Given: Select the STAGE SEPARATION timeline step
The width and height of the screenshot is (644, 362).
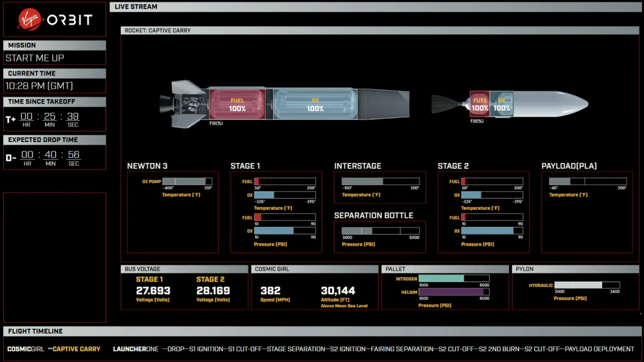Looking at the screenshot, I should (x=296, y=349).
